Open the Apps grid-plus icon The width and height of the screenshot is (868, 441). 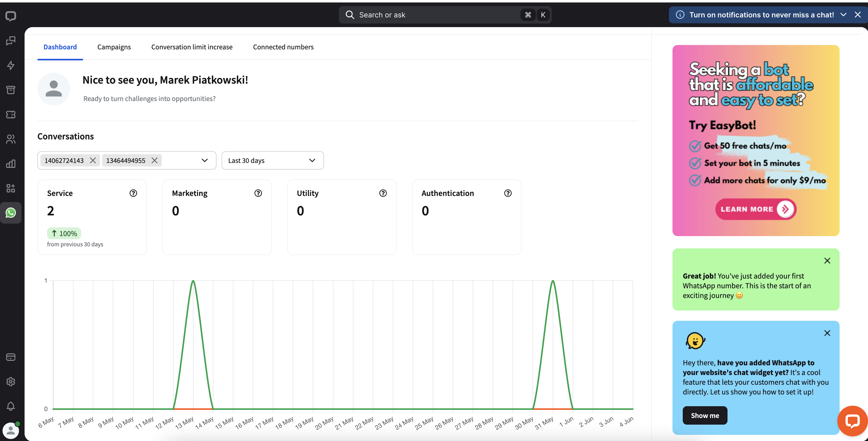(x=11, y=188)
